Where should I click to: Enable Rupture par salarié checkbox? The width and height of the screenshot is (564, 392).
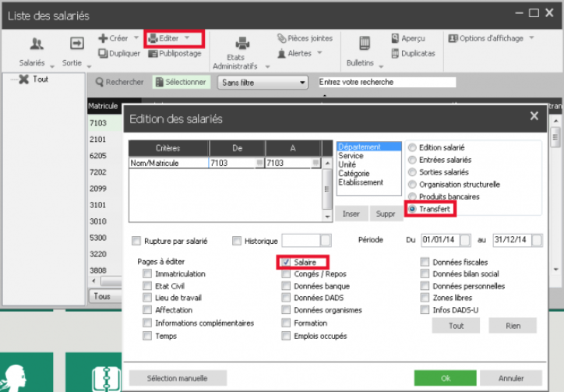[x=137, y=241]
